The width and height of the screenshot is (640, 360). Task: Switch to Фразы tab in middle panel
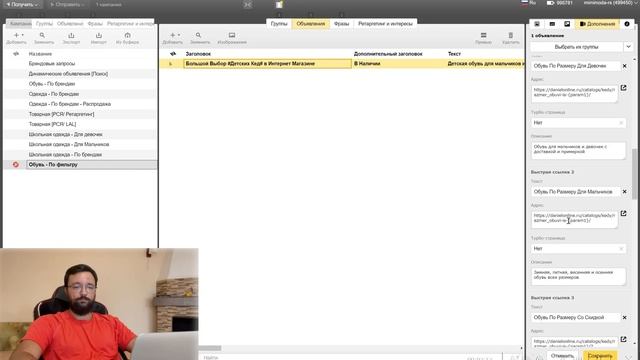(342, 24)
